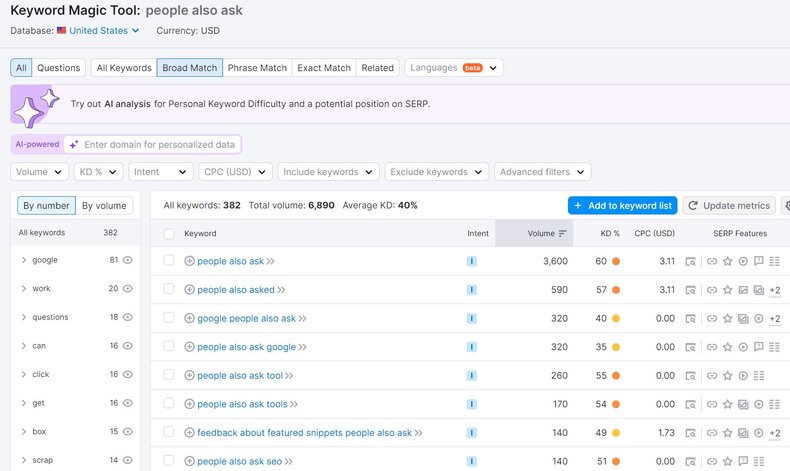The image size is (790, 471).
Task: Open the Include keywords dropdown
Action: [x=328, y=172]
